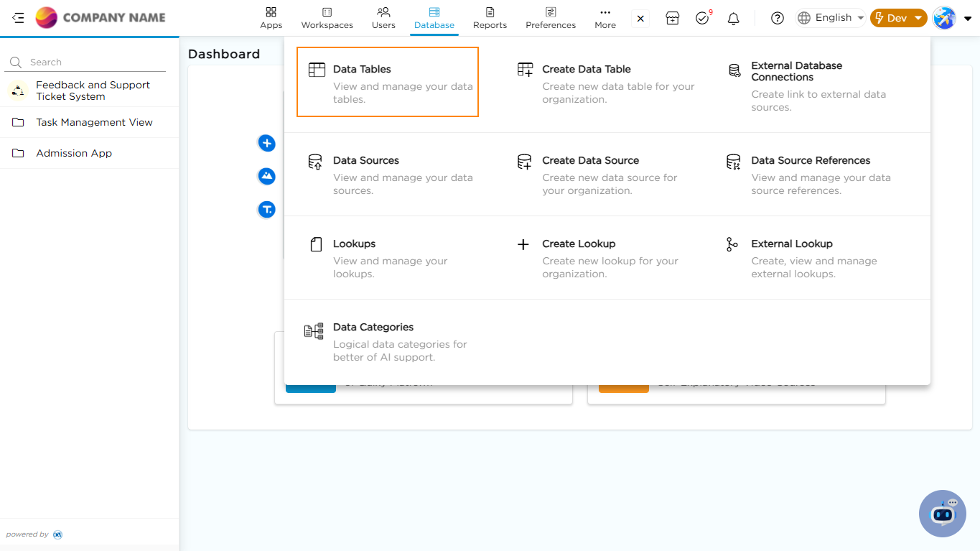Image resolution: width=980 pixels, height=551 pixels.
Task: Open the English language dropdown
Action: [831, 18]
